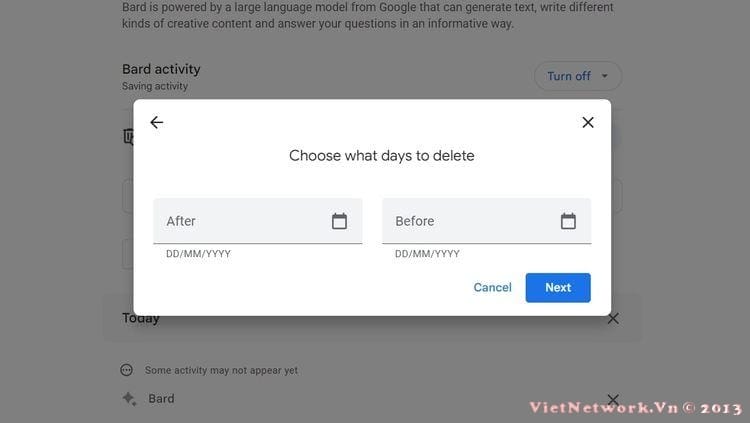Close the delete days dialog

point(588,122)
